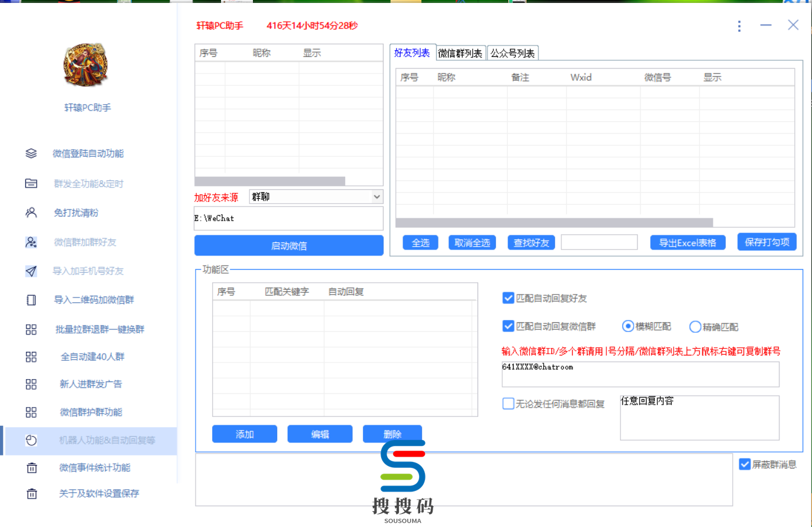Click the 导出Excel表格 button
This screenshot has width=812, height=527.
688,243
